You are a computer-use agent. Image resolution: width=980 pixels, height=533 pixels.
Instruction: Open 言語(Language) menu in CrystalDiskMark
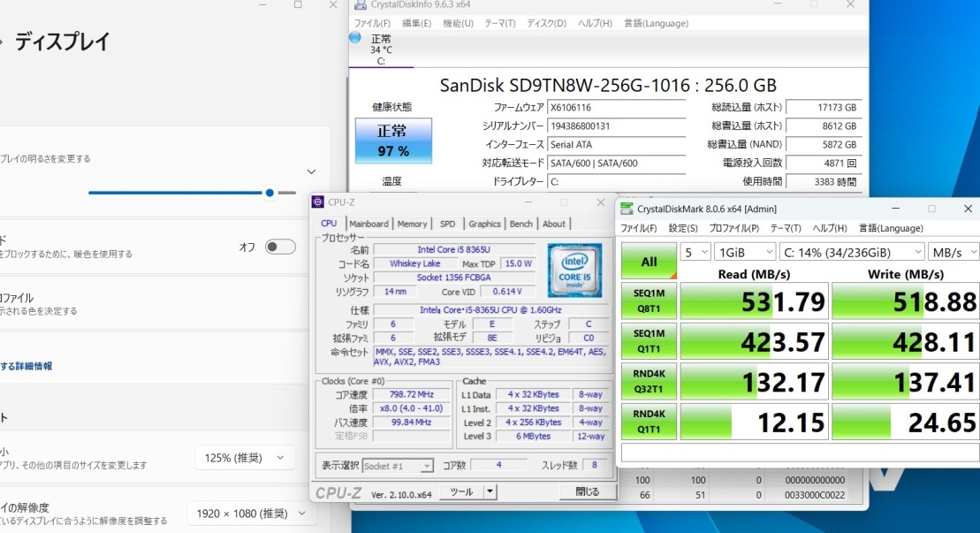coord(891,228)
